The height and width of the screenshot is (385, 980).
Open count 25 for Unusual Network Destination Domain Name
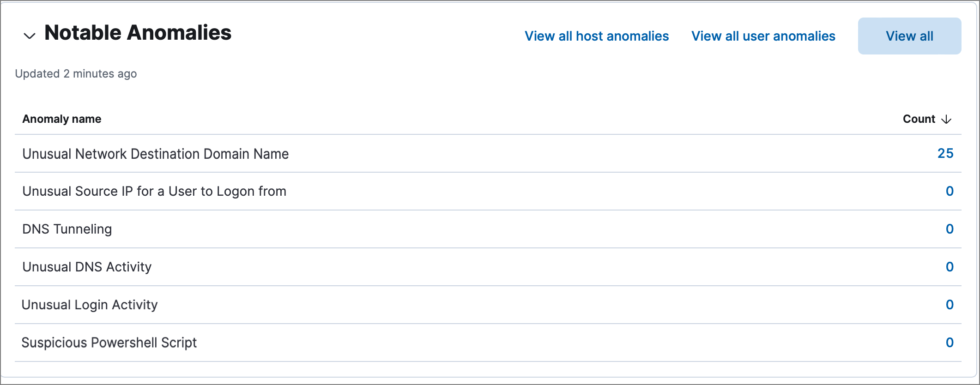[945, 153]
